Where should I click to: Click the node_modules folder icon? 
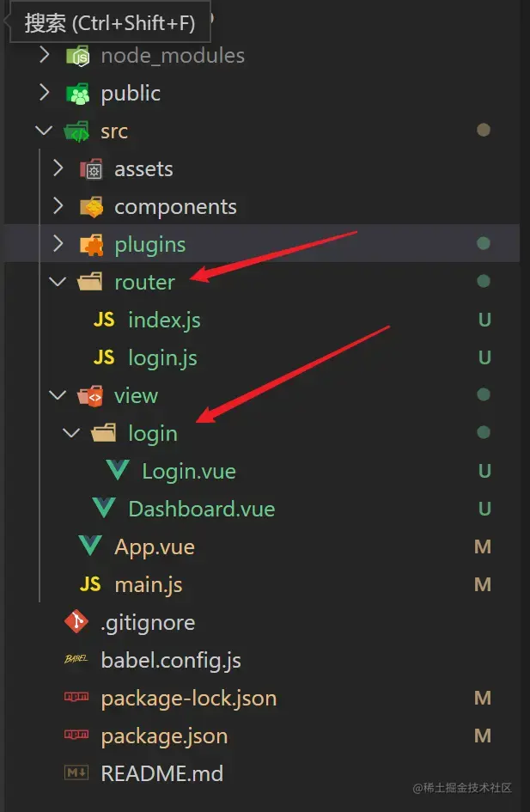pos(78,55)
